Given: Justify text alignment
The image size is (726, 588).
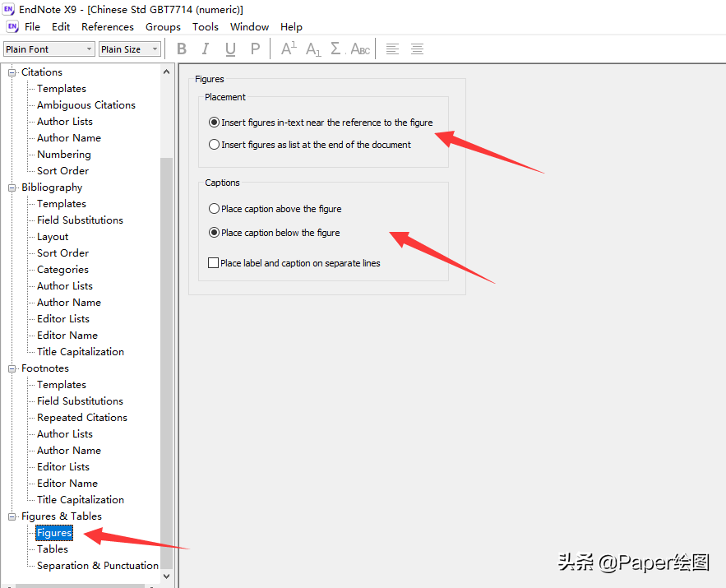Looking at the screenshot, I should [417, 49].
